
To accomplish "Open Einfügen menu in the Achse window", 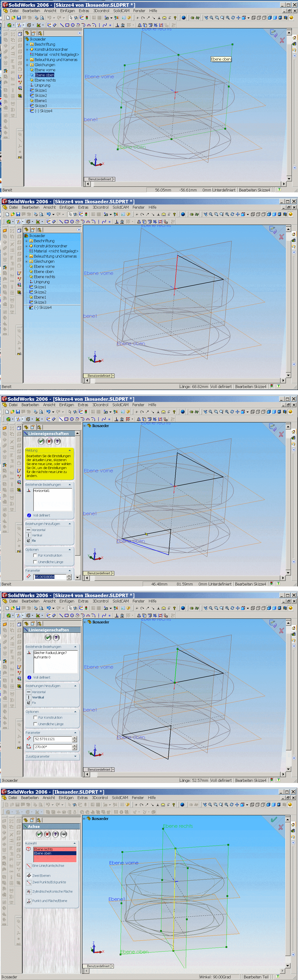I will click(66, 797).
